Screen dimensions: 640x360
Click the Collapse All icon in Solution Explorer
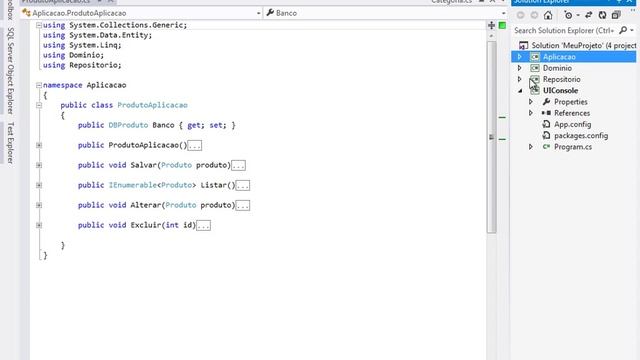coord(616,16)
